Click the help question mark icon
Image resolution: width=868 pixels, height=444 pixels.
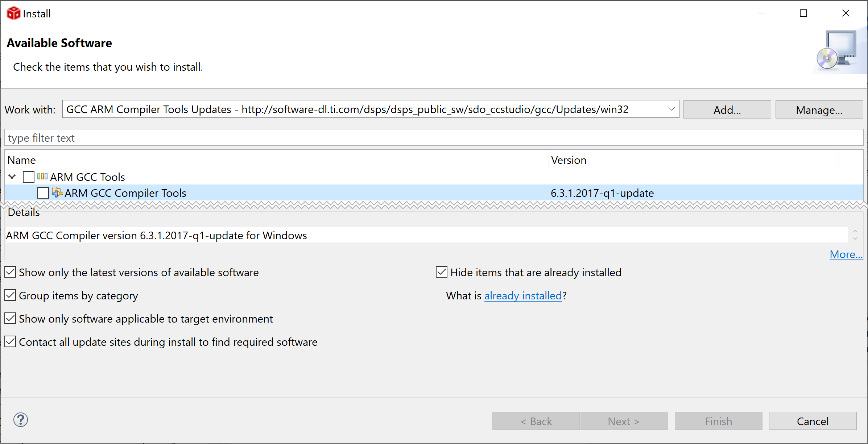[x=21, y=420]
